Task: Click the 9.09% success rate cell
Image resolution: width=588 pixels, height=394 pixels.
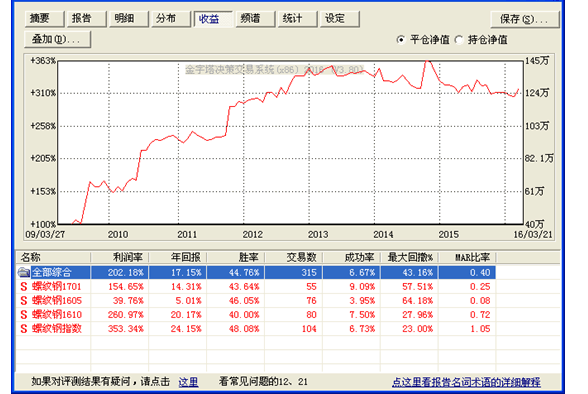Action: click(x=362, y=287)
